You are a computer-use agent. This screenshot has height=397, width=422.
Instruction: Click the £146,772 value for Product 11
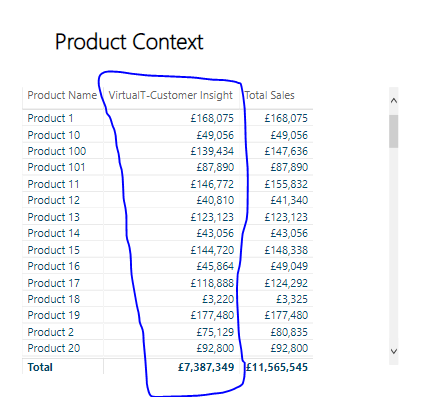[x=212, y=184]
